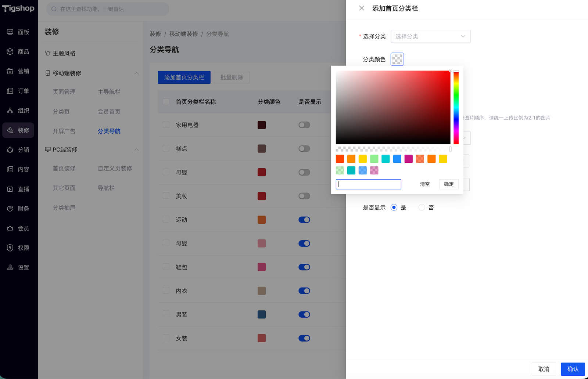The height and width of the screenshot is (379, 588).
Task: Pick the magenta preset color
Action: (408, 159)
